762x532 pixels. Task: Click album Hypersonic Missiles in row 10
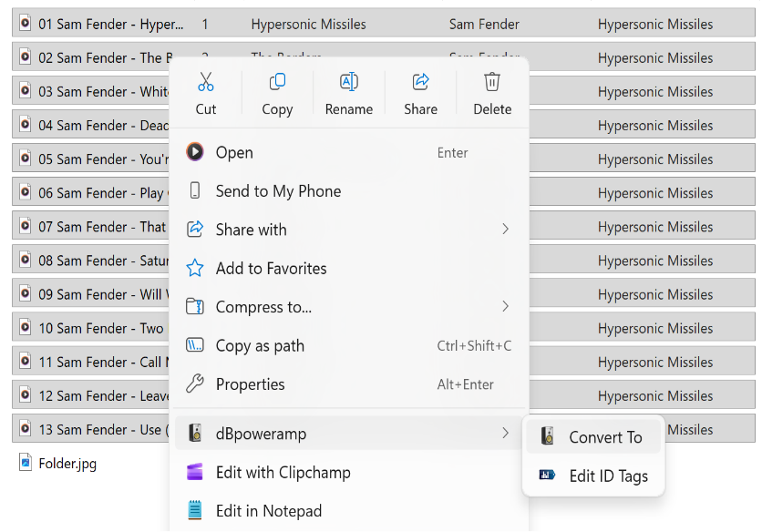655,329
